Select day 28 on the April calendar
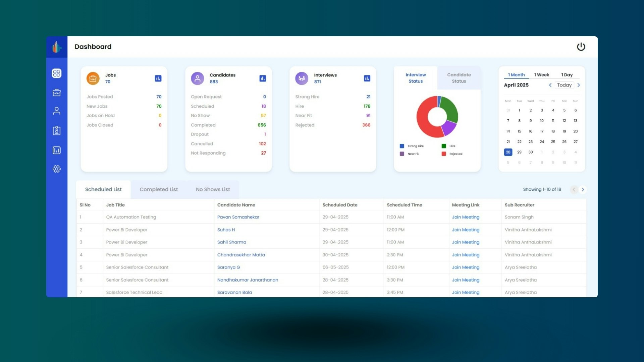Screen dimensions: 644x362 (x=508, y=152)
